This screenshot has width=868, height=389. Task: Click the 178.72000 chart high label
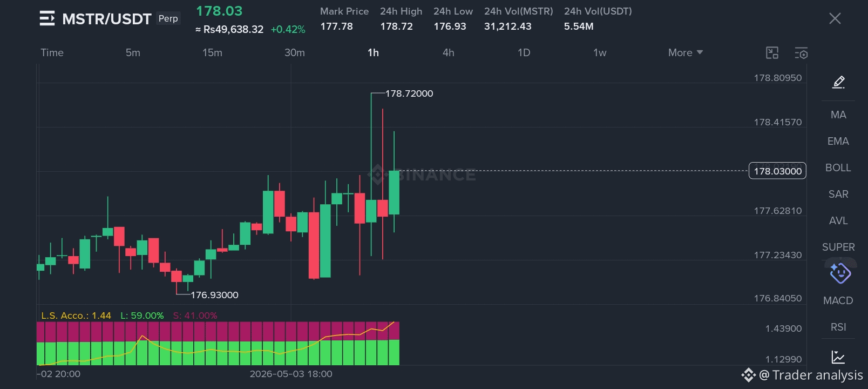click(x=409, y=93)
